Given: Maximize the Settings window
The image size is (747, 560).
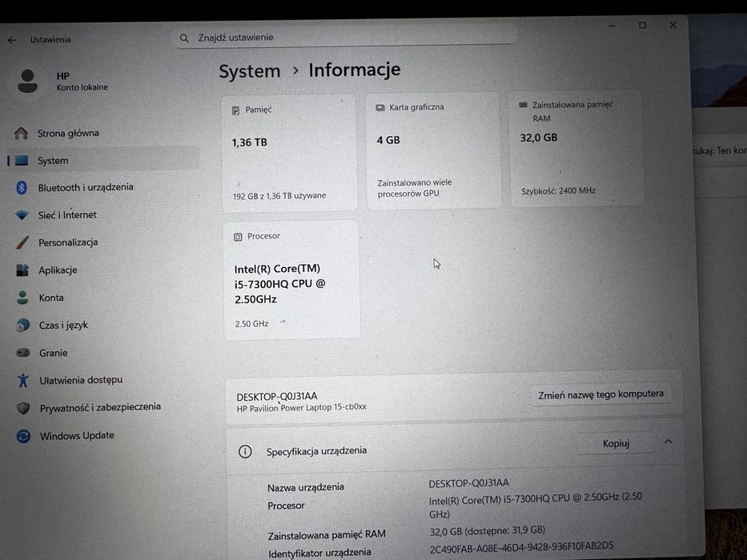Looking at the screenshot, I should pyautogui.click(x=643, y=26).
